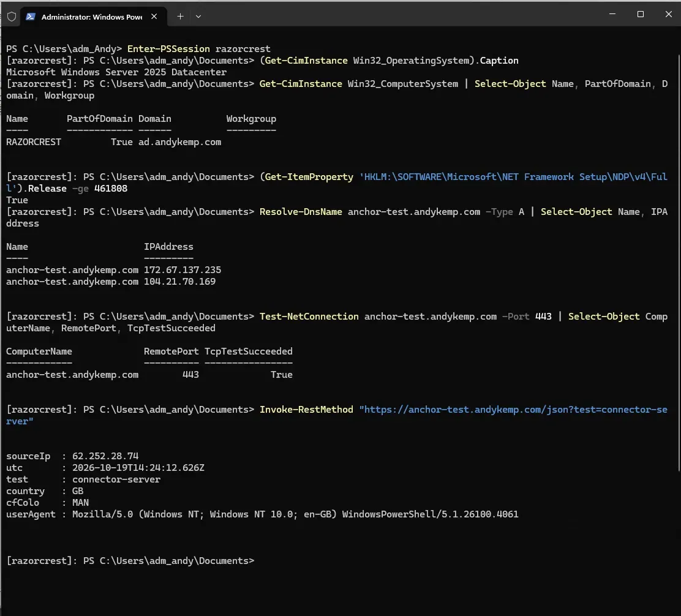Minimize the terminal window
The height and width of the screenshot is (616, 681).
(612, 14)
